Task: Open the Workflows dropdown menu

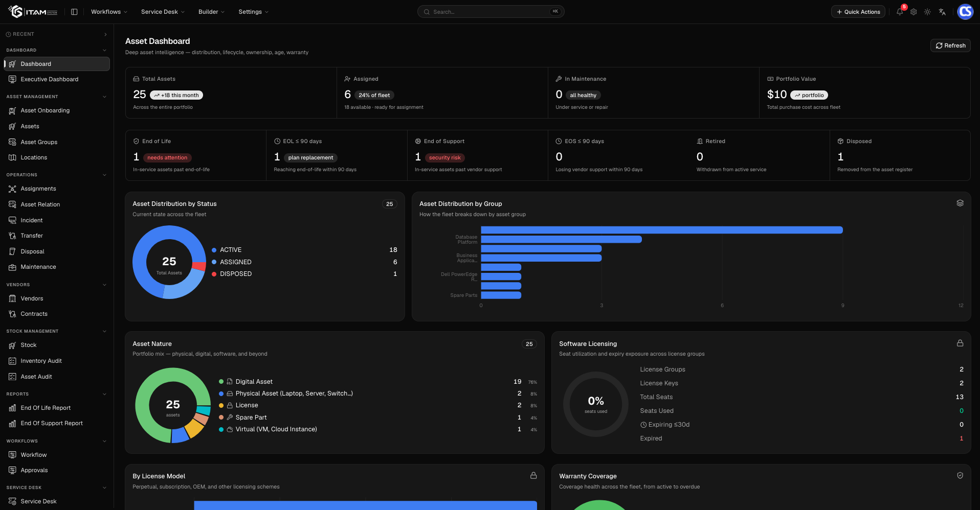Action: 109,12
